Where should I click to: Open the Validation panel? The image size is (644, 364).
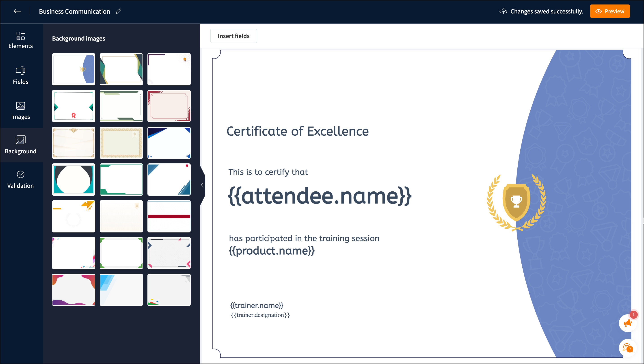tap(20, 180)
